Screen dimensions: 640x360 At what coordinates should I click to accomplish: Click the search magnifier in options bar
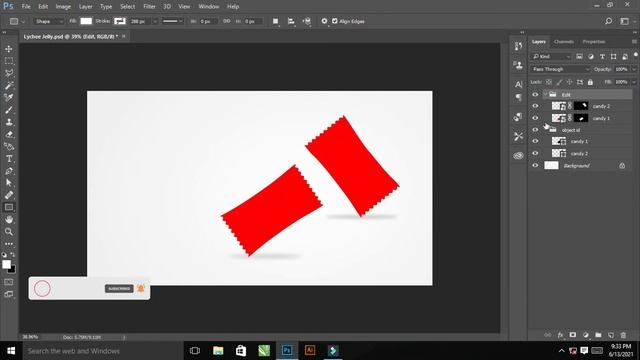(608, 21)
